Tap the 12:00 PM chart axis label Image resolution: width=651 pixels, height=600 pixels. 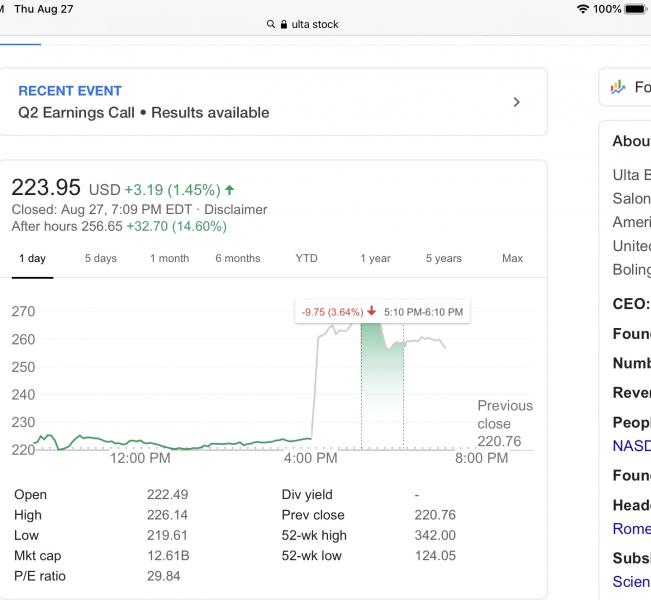(x=140, y=458)
